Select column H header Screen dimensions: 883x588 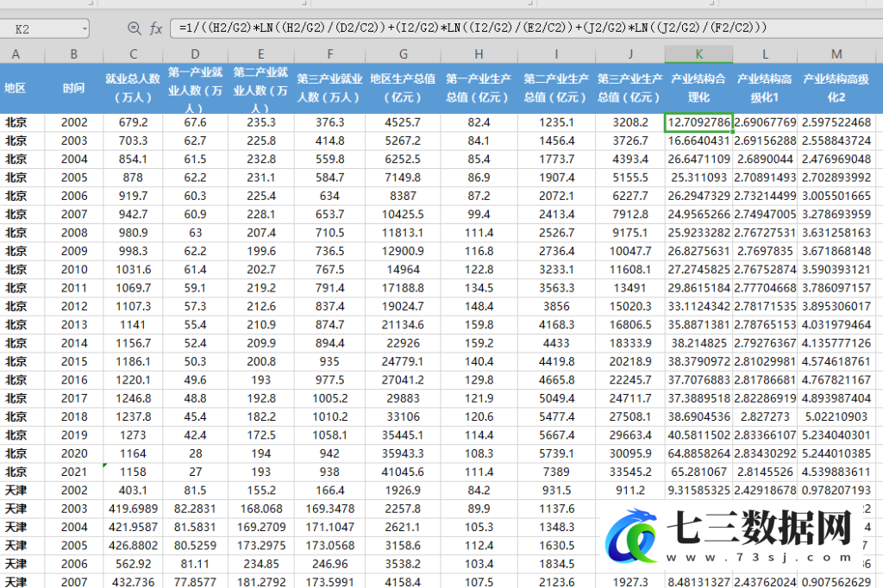pyautogui.click(x=479, y=54)
